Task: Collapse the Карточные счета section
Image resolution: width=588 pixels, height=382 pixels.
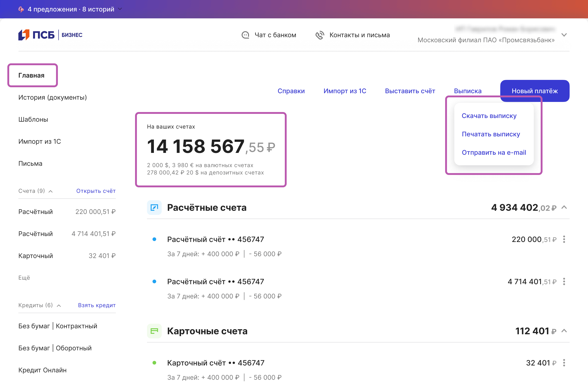Action: click(x=564, y=331)
